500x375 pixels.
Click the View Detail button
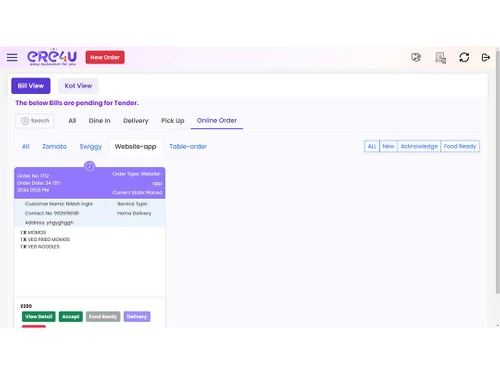point(39,317)
